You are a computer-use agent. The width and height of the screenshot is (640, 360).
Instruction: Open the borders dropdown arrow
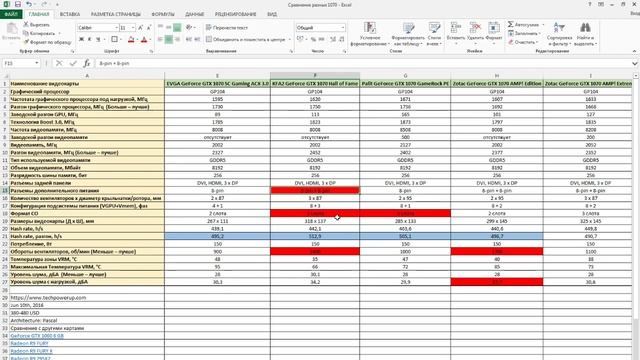coord(121,40)
